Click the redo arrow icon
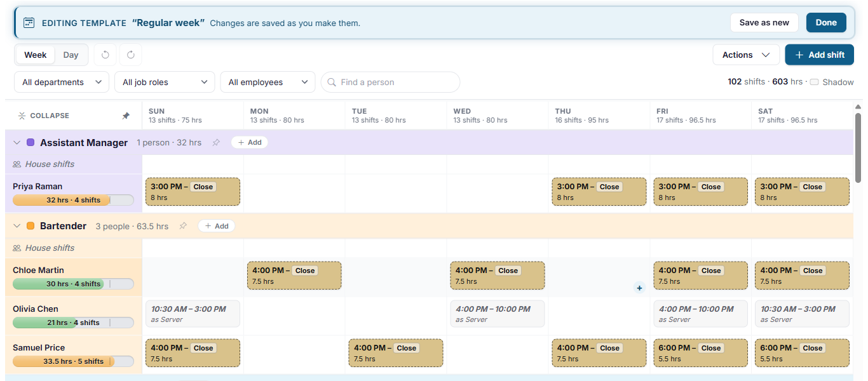The height and width of the screenshot is (381, 868). point(131,55)
